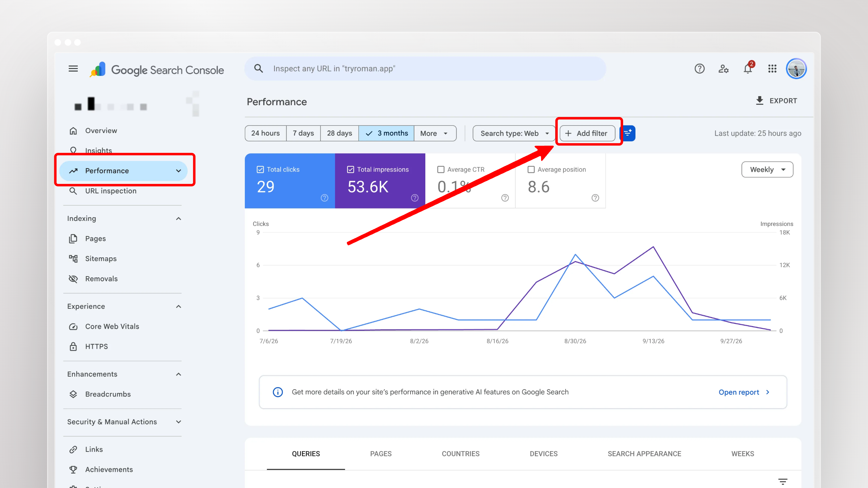868x488 pixels.
Task: Click the table filter rows icon
Action: click(783, 481)
